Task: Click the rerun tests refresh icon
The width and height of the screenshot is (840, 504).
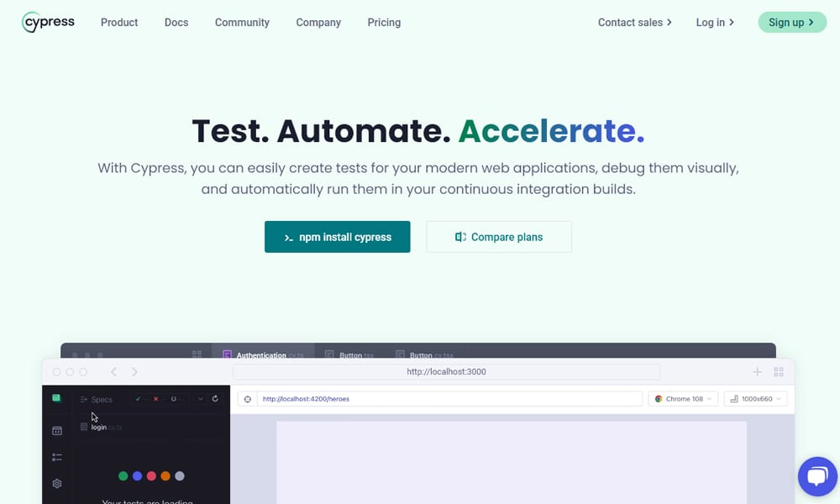Action: tap(215, 399)
